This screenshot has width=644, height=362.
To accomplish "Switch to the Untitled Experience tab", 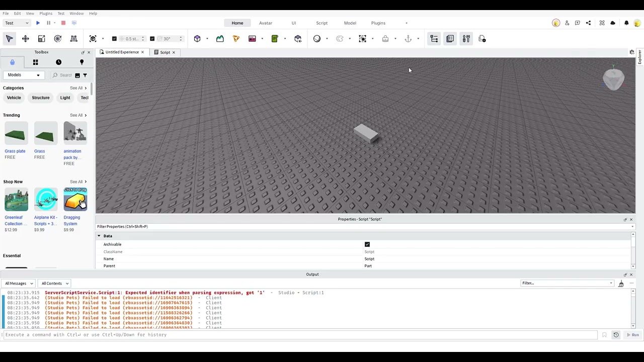I will click(122, 52).
